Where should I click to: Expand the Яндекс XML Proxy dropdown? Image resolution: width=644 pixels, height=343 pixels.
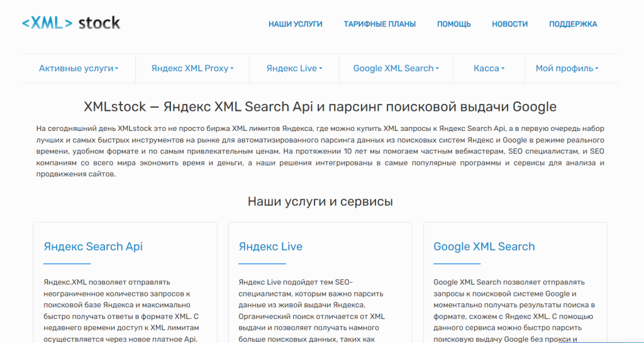coord(192,69)
